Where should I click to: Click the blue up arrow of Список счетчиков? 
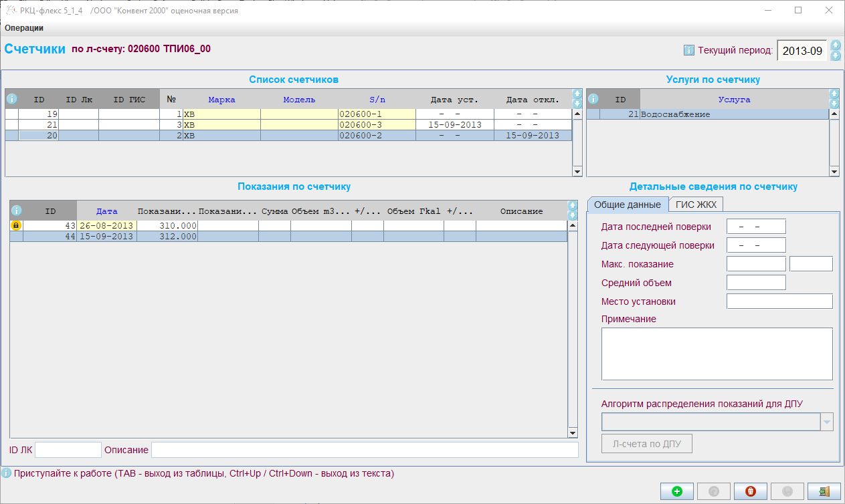coord(577,94)
